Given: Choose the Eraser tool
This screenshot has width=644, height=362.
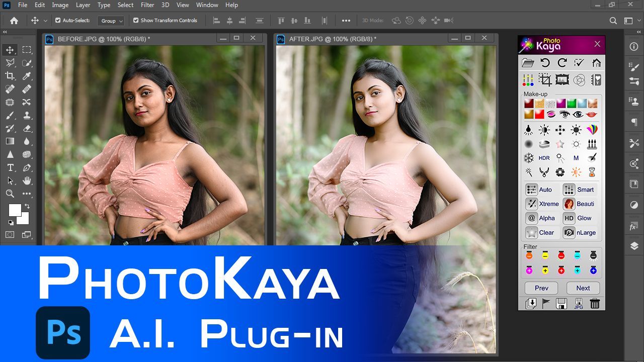Looking at the screenshot, I should click(27, 128).
